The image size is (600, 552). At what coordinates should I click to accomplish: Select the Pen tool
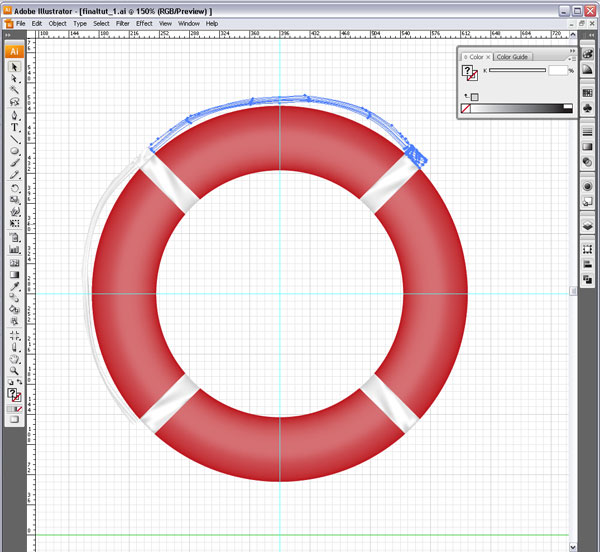tap(14, 116)
